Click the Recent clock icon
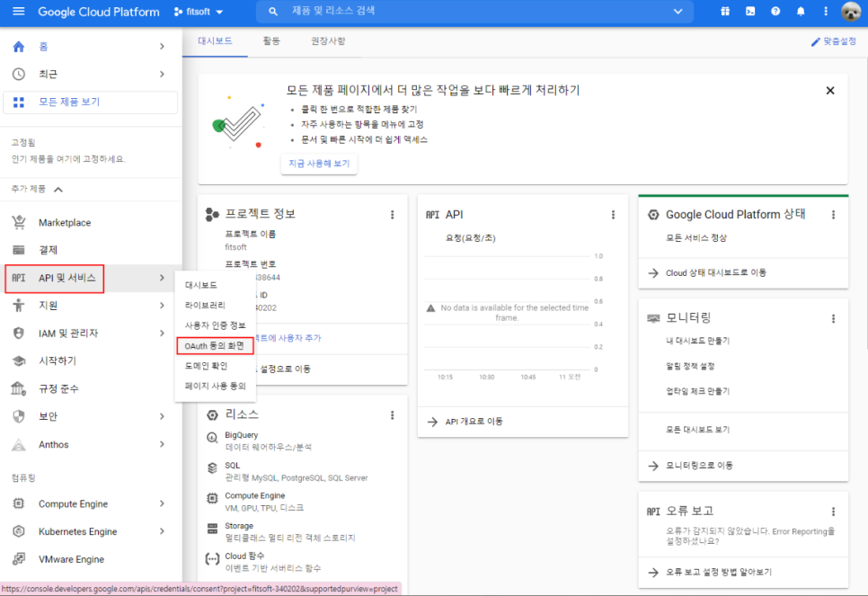The image size is (868, 596). 19,74
